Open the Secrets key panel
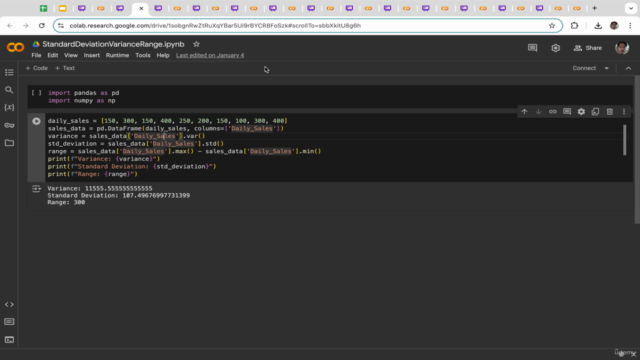The height and width of the screenshot is (360, 640). click(9, 125)
